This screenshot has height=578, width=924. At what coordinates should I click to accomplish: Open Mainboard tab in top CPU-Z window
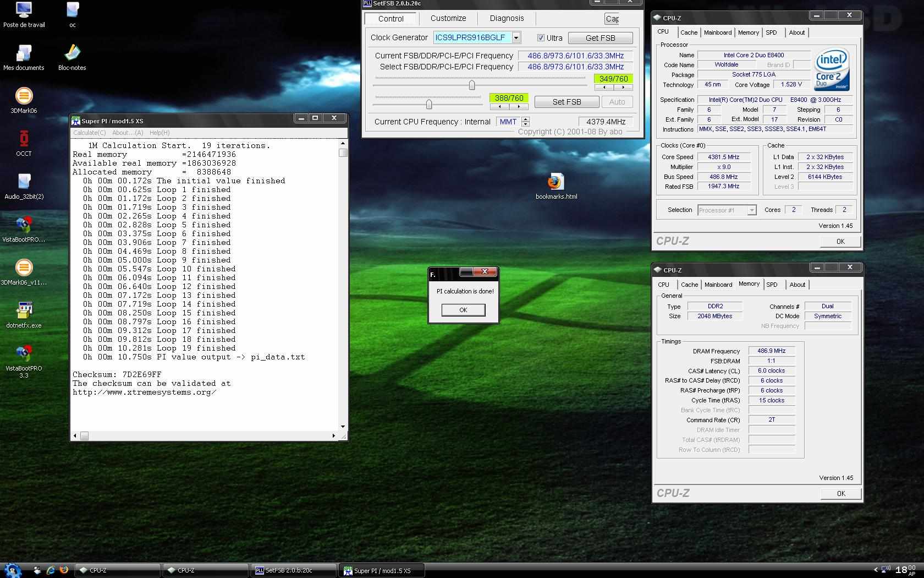click(718, 32)
